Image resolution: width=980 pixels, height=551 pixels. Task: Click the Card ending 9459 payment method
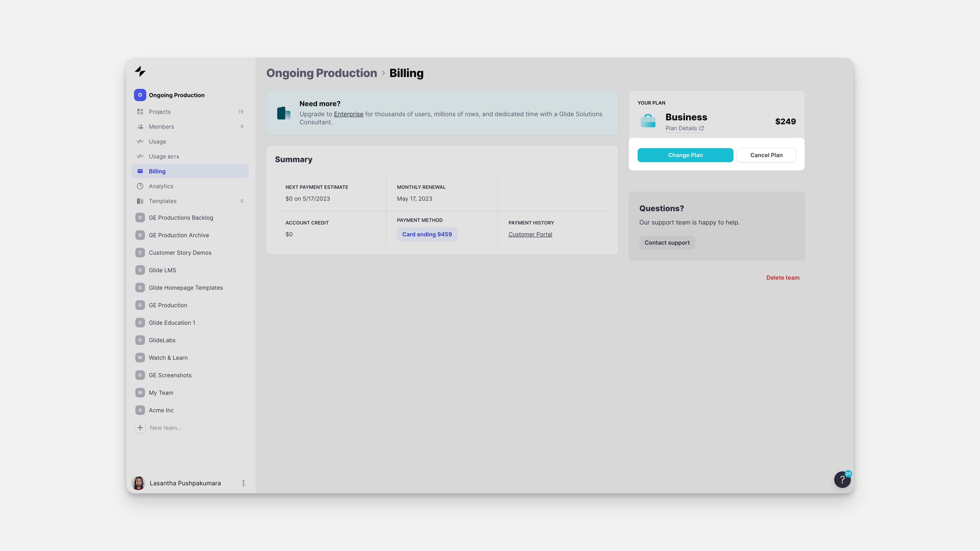(427, 235)
